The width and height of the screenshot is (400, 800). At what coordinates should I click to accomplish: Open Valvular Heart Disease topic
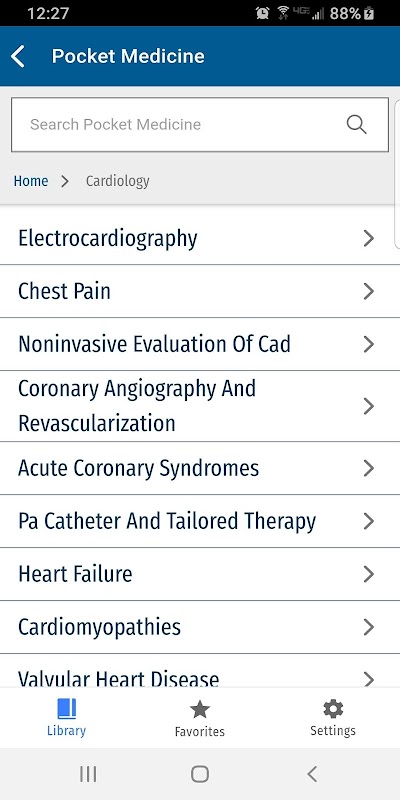(x=200, y=671)
